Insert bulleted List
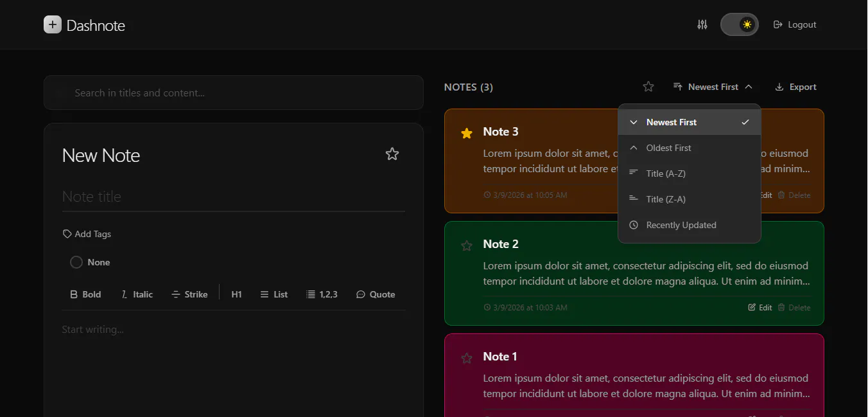Image resolution: width=868 pixels, height=417 pixels. point(274,294)
